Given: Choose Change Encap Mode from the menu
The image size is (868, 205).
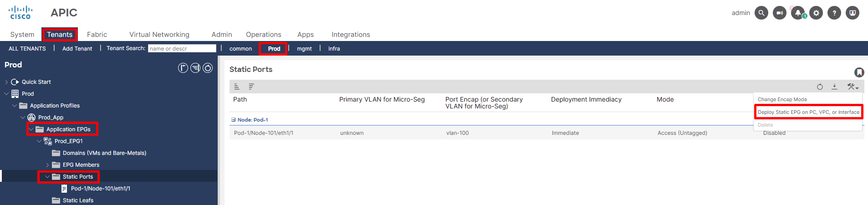Looking at the screenshot, I should [782, 99].
